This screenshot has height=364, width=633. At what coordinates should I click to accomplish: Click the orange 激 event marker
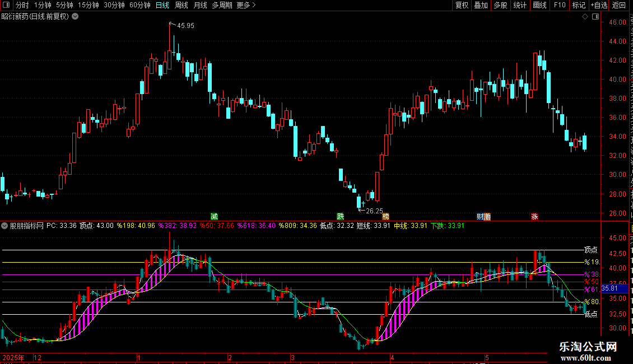(x=487, y=217)
